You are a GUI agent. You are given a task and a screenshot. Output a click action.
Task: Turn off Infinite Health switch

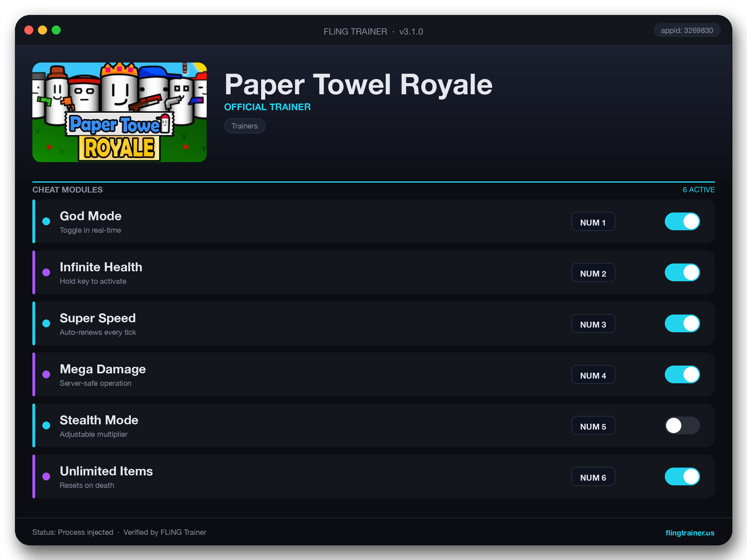(682, 273)
